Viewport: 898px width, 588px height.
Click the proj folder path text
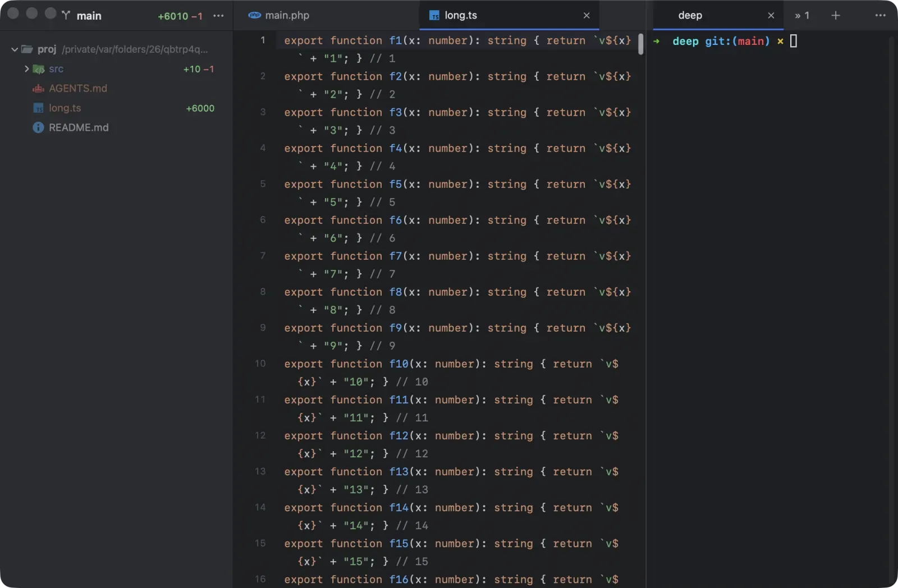(x=135, y=49)
